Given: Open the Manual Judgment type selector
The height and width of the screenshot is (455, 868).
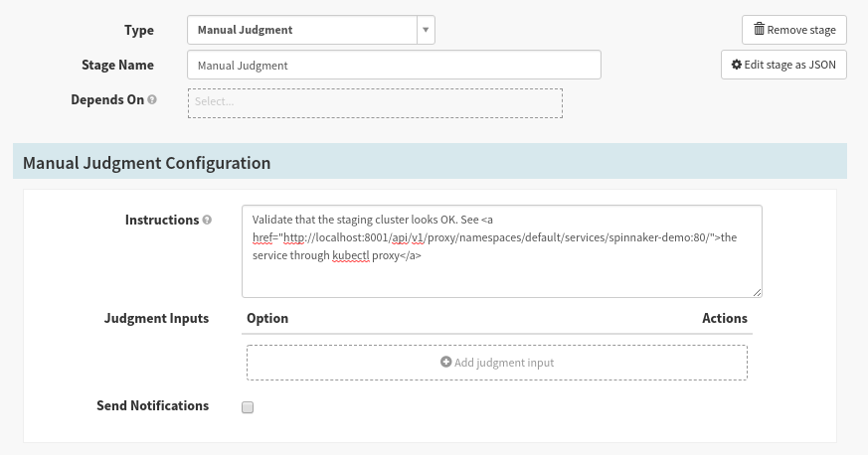Looking at the screenshot, I should point(301,30).
